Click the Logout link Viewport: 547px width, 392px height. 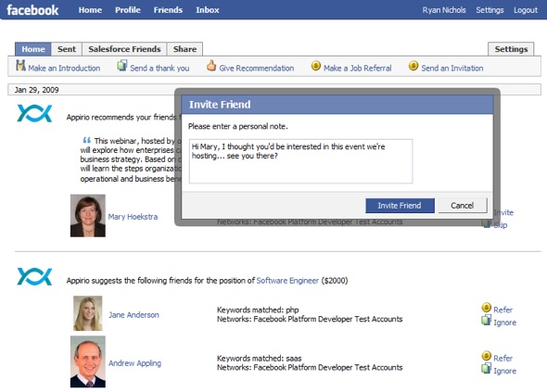(x=526, y=10)
